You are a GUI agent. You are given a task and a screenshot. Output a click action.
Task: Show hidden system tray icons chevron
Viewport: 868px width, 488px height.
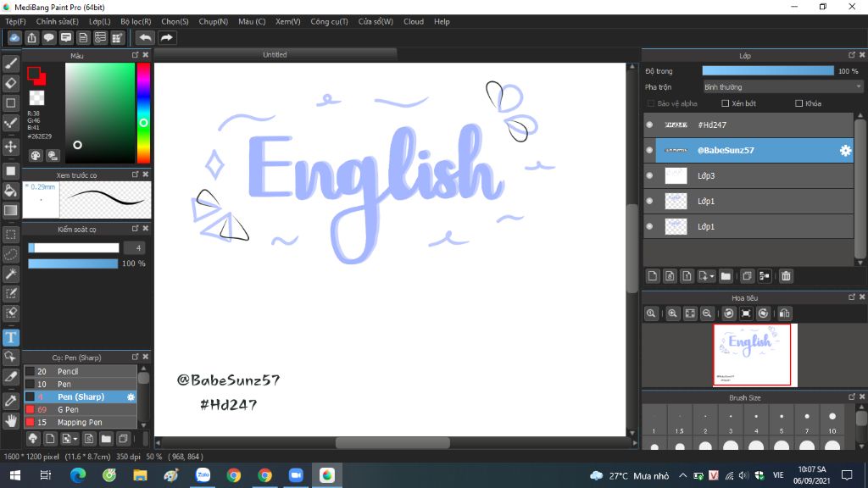(x=682, y=476)
